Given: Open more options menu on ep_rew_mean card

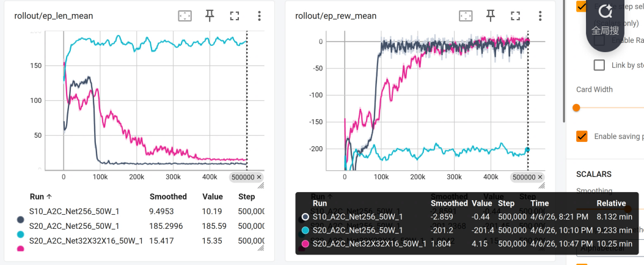Looking at the screenshot, I should (x=540, y=16).
